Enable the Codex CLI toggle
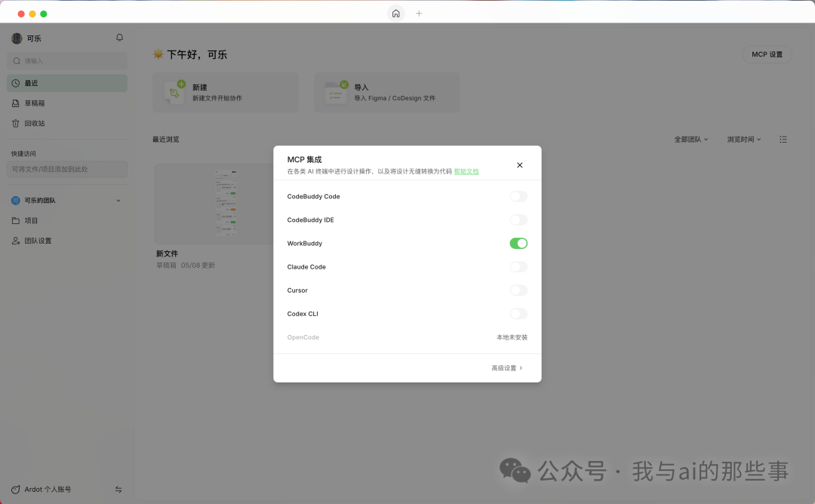The width and height of the screenshot is (815, 504). click(518, 313)
